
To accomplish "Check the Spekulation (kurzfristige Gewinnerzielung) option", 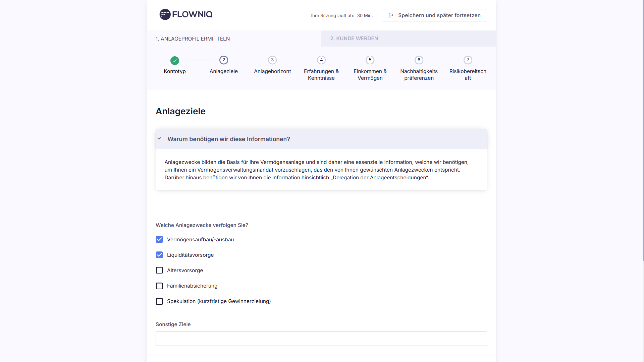I will (159, 301).
